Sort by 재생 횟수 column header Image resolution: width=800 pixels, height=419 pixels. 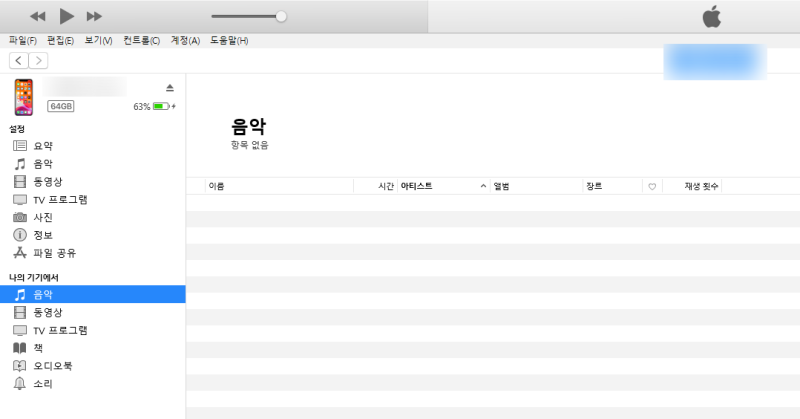(x=692, y=186)
